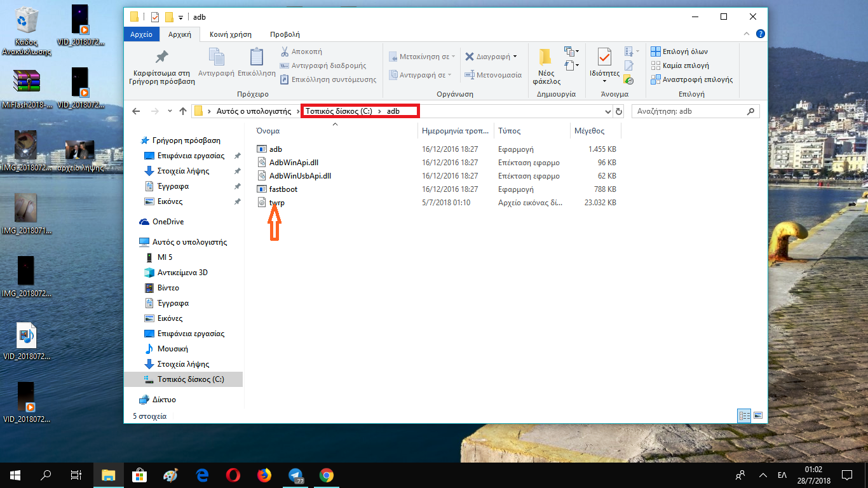Click the Delete (Διαγραφή) red X icon
The image size is (868, 488).
click(x=470, y=57)
